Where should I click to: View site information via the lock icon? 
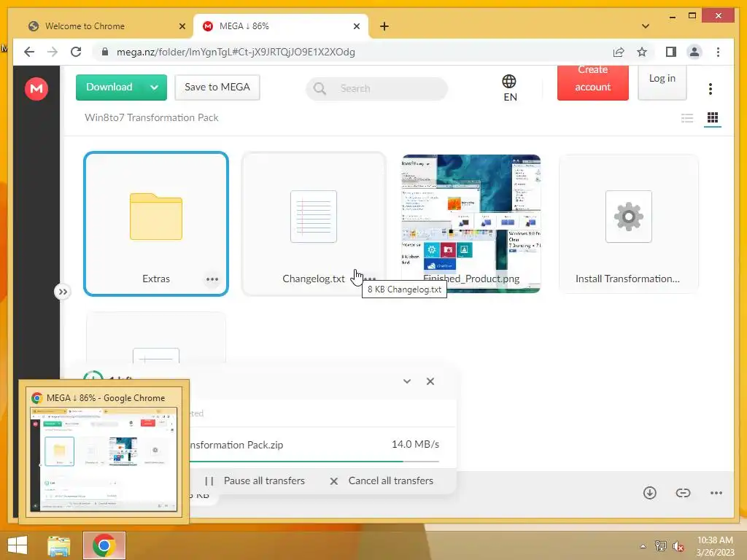click(105, 52)
